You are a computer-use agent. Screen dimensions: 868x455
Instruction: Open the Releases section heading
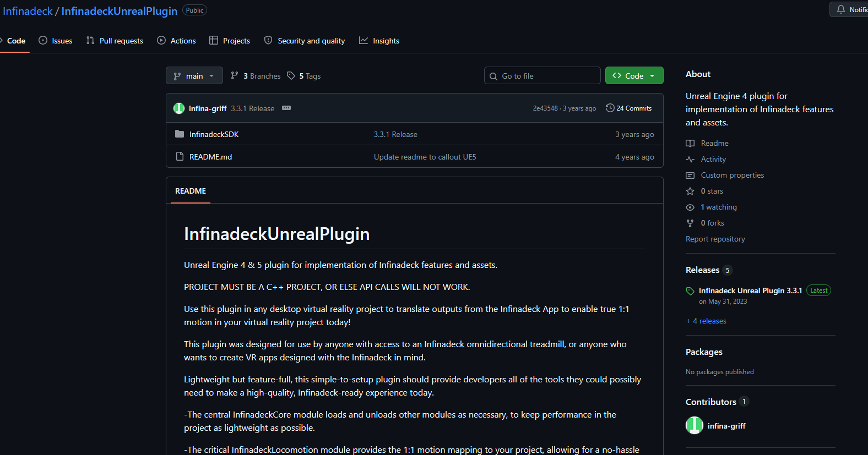[x=702, y=270]
